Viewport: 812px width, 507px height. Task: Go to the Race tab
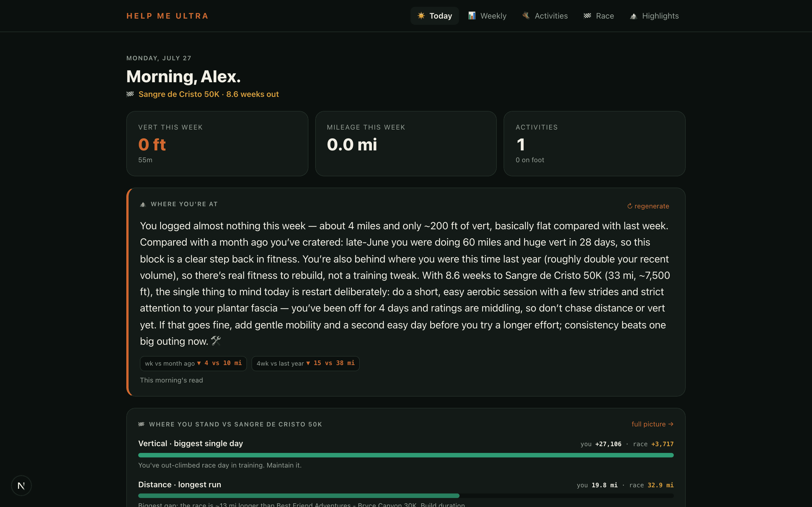[x=599, y=16]
